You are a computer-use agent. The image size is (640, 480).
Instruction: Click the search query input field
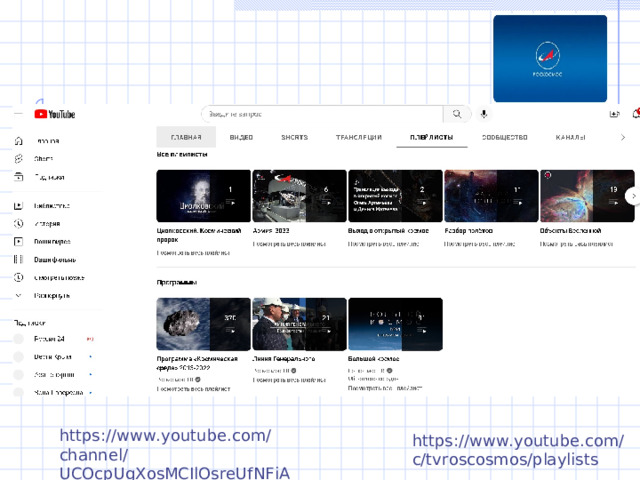point(322,114)
